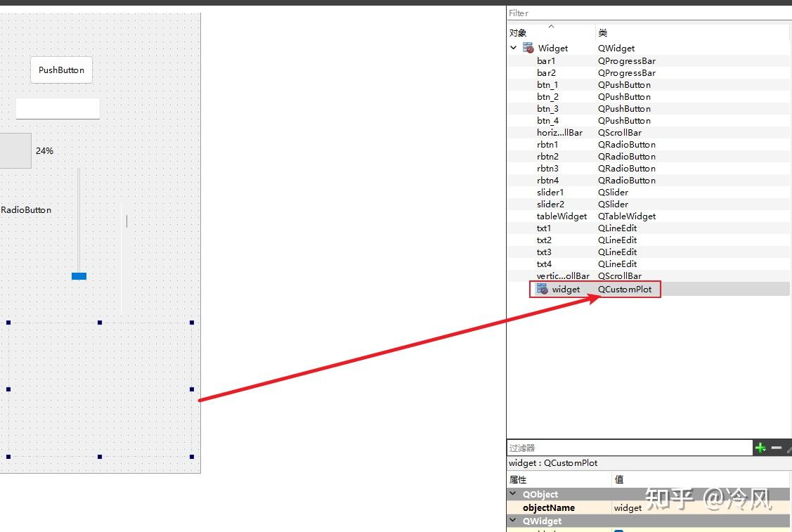Screen dimensions: 792x532
Task: Click the 过滤器 property filter field
Action: point(625,448)
